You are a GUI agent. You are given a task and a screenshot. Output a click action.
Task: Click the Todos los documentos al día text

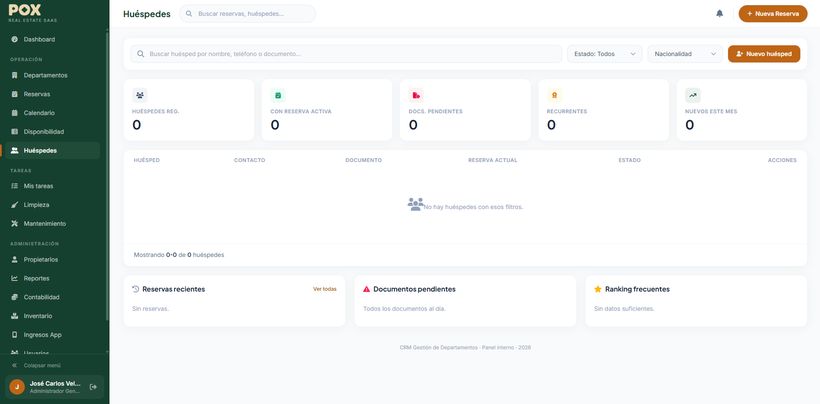pyautogui.click(x=404, y=309)
